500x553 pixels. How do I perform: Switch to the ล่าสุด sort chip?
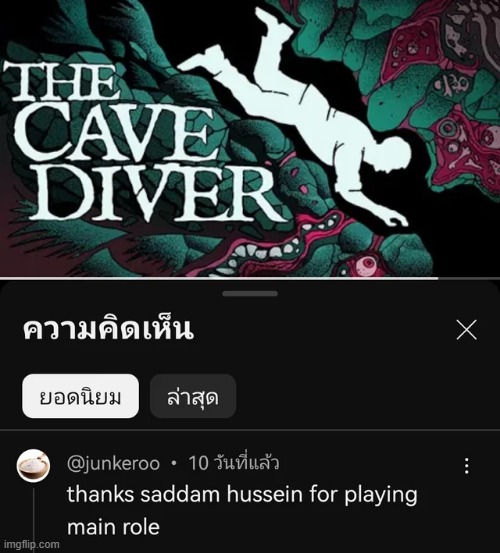[193, 396]
